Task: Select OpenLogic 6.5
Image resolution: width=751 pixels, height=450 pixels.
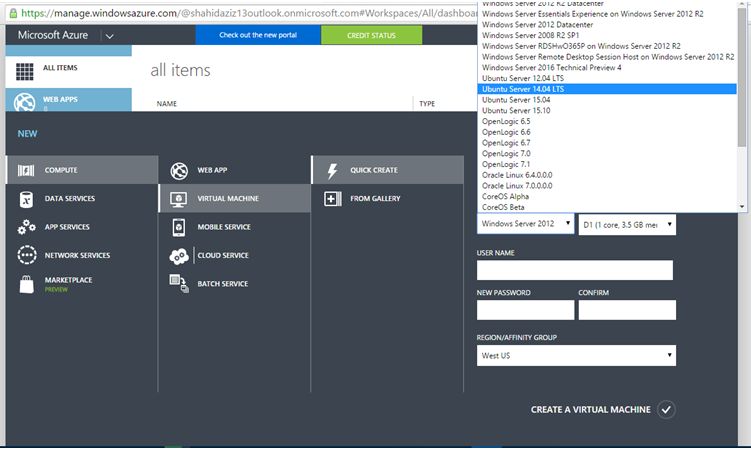Action: 607,121
